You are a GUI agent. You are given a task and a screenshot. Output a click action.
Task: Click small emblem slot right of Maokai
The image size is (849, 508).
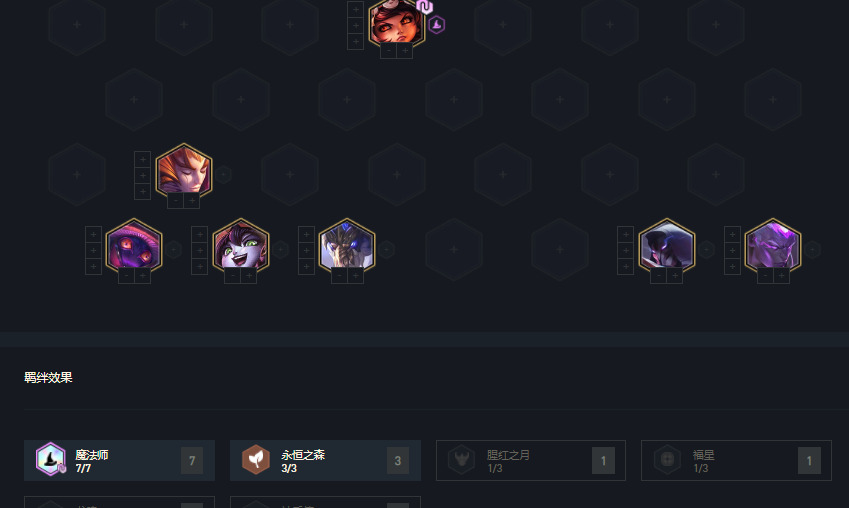(x=386, y=250)
